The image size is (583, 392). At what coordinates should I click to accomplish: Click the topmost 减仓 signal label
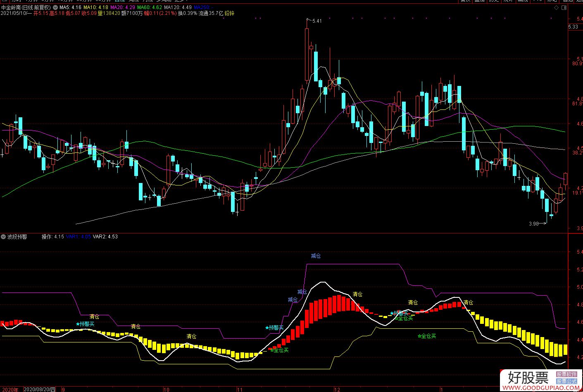316,256
